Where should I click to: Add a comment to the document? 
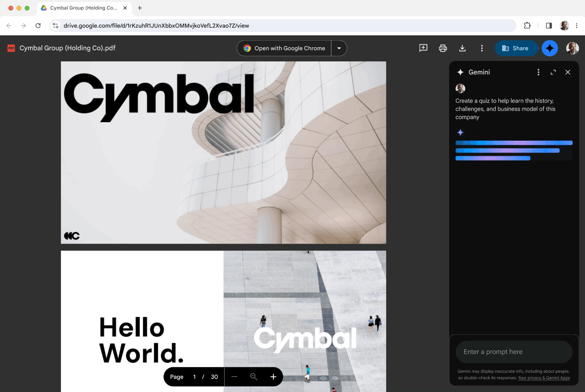tap(423, 48)
